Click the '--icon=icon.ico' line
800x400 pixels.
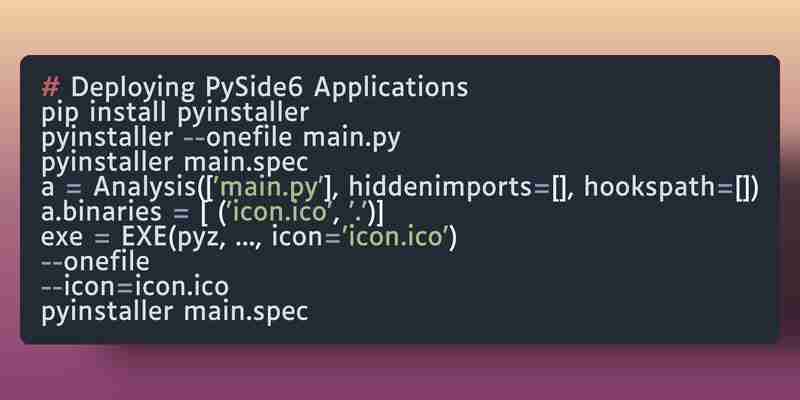point(135,287)
